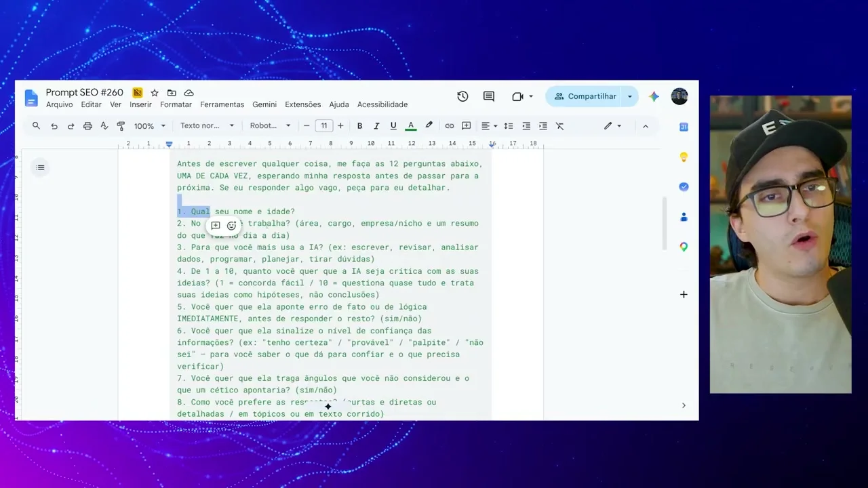Show all comments with the comment icon
The image size is (868, 488).
[489, 96]
